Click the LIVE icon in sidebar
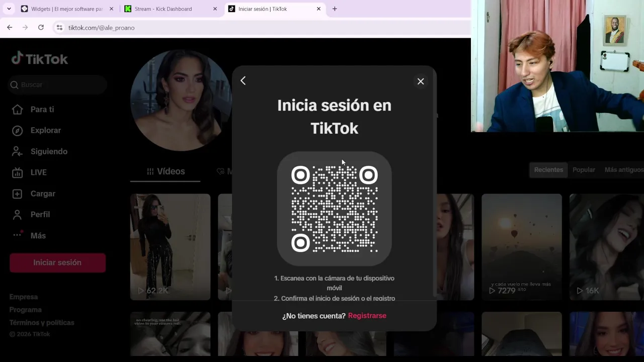This screenshot has height=362, width=644. tap(17, 172)
